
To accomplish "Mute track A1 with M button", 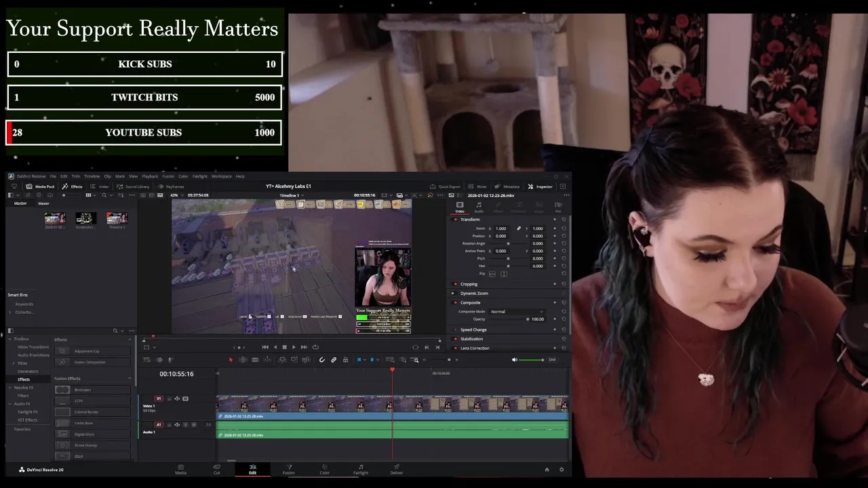I will point(194,425).
